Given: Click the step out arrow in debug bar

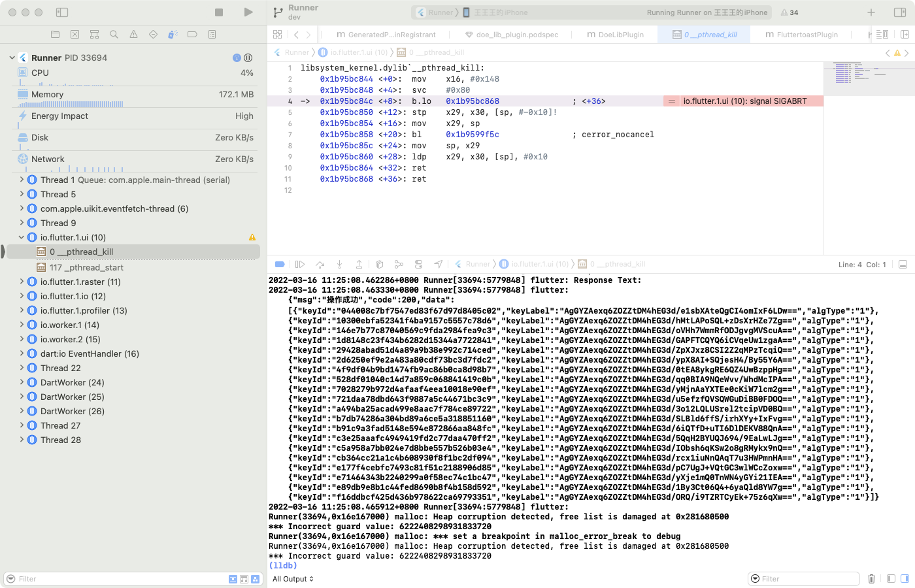Looking at the screenshot, I should pos(359,264).
